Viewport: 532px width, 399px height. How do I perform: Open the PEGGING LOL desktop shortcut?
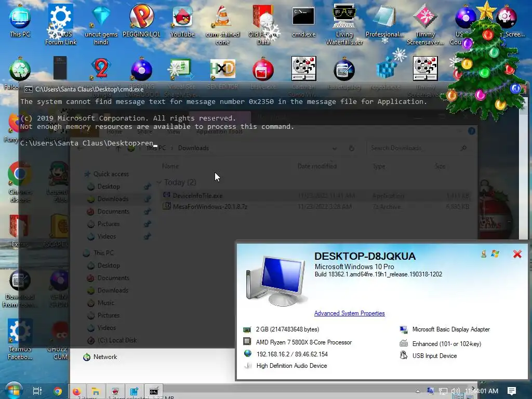[x=141, y=21]
